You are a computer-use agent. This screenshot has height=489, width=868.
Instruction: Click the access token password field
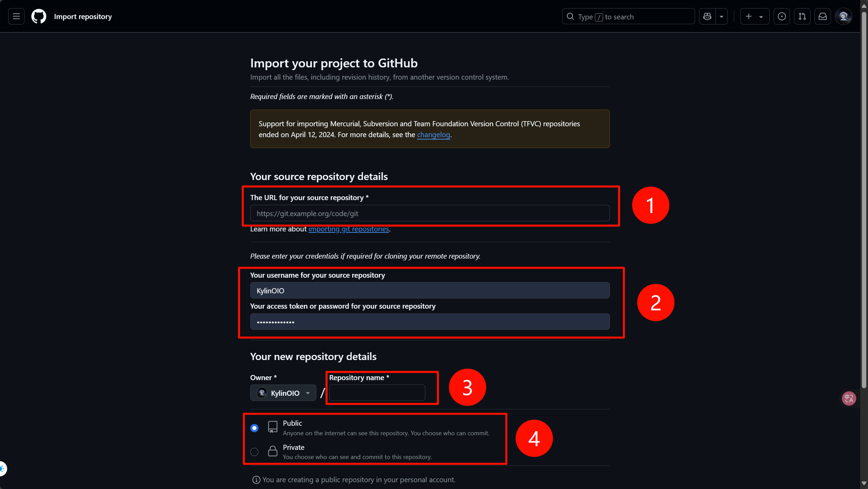click(x=430, y=322)
